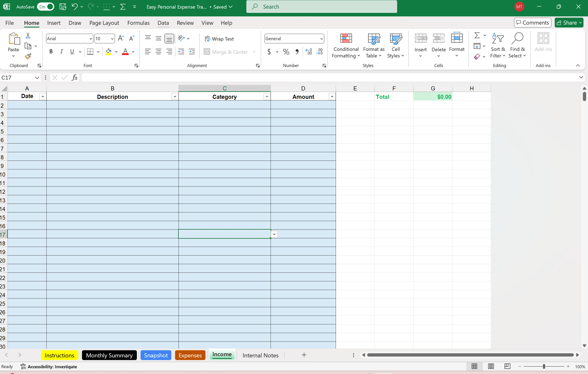Toggle Align Right horizontal alignment

(x=169, y=52)
